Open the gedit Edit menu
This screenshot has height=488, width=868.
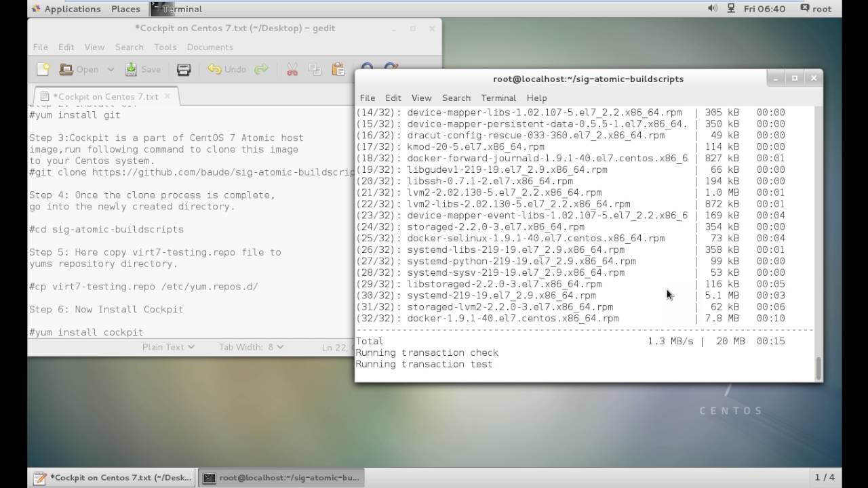pos(66,47)
